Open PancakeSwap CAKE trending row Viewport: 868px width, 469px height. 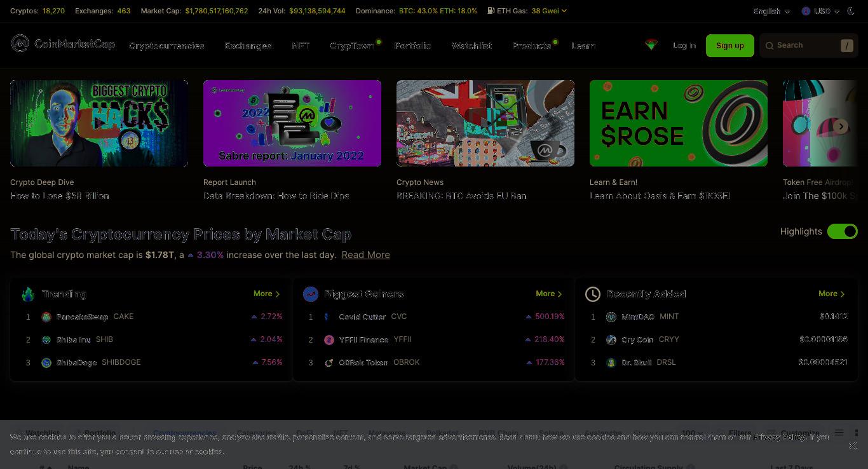[x=151, y=316]
